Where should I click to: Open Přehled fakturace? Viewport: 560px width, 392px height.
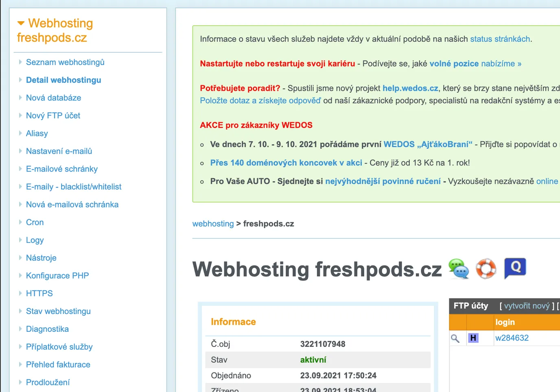(x=58, y=365)
